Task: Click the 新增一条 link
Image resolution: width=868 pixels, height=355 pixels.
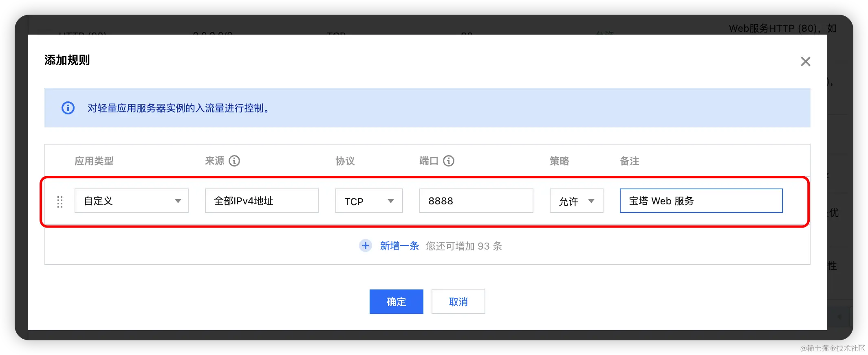Action: [399, 246]
